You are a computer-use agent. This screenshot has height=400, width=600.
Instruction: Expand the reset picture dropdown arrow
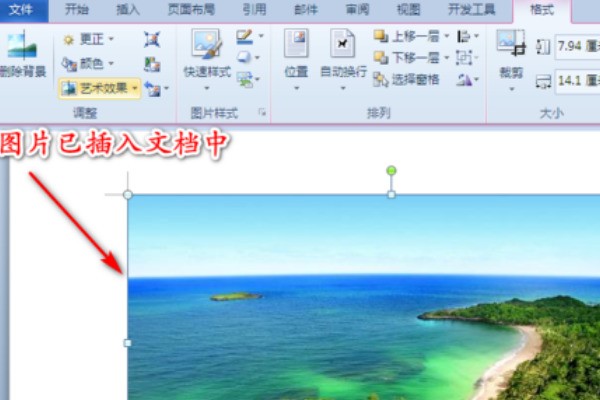[166, 89]
